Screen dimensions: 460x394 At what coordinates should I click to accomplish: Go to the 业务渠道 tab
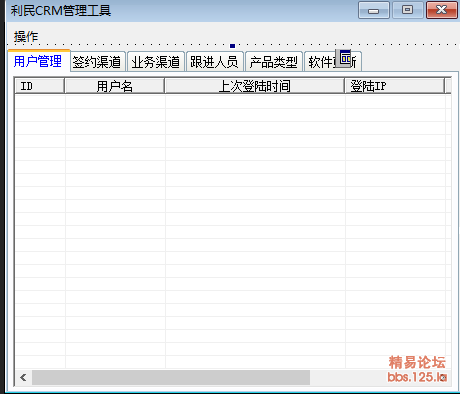tap(156, 62)
